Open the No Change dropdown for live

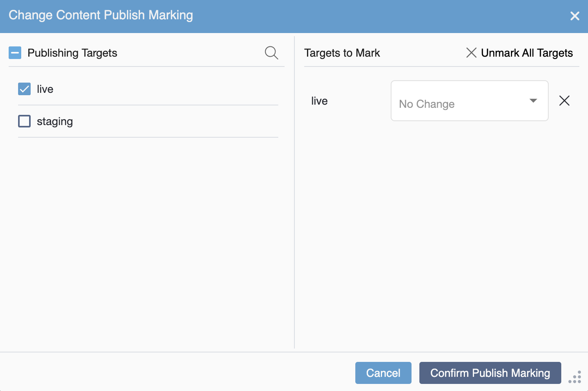pos(469,101)
